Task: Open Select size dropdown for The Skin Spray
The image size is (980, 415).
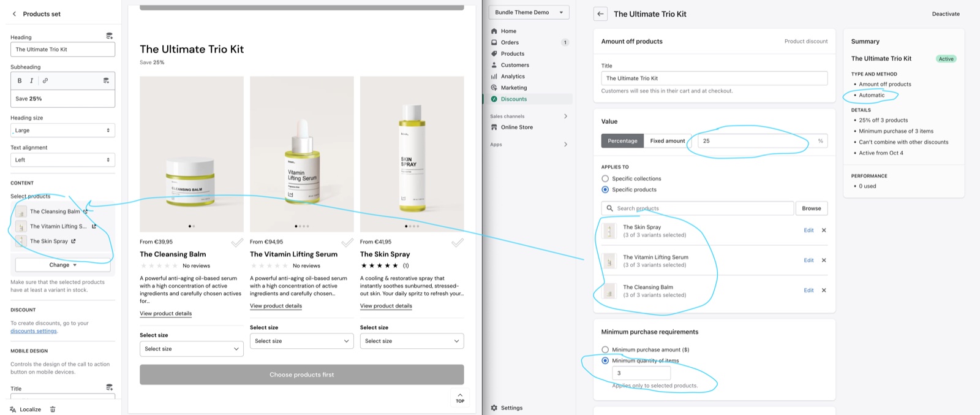Action: pyautogui.click(x=412, y=341)
